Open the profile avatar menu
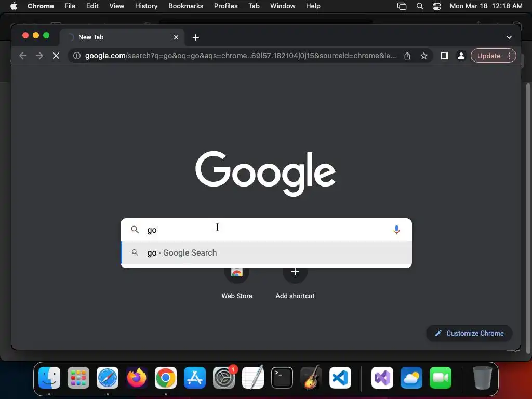 point(461,56)
